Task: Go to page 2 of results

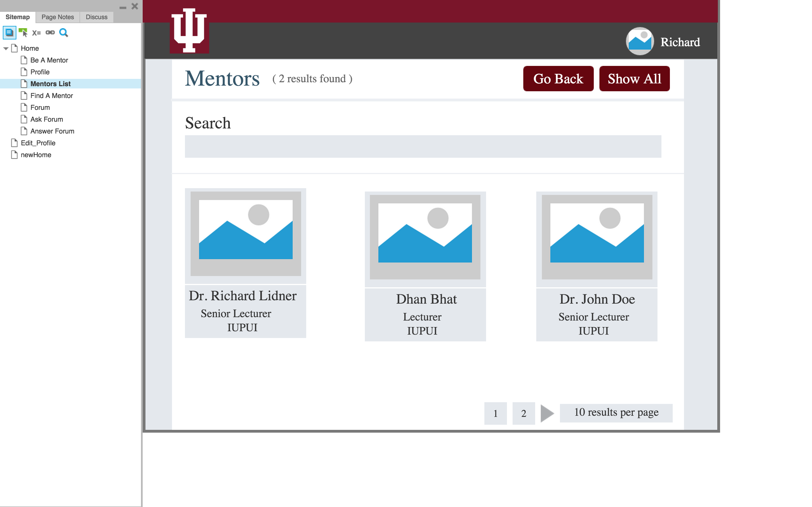Action: click(x=524, y=413)
